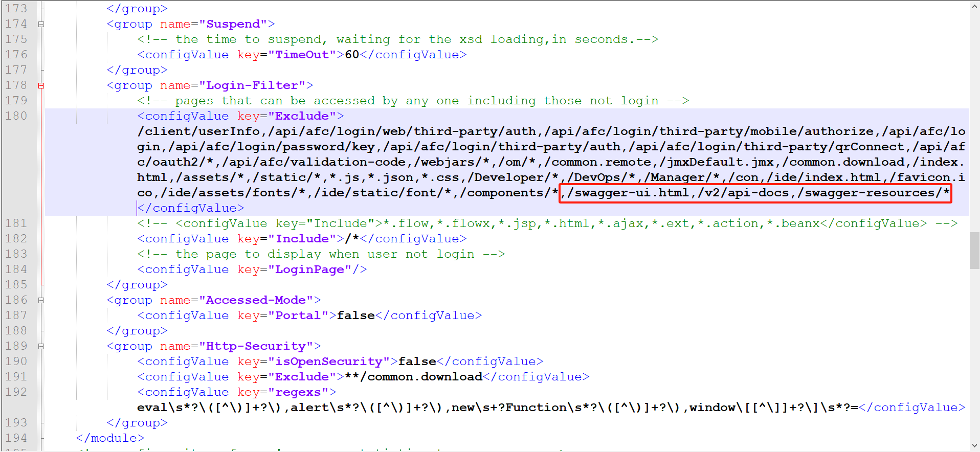Click the scrollbar down arrow

(x=974, y=445)
